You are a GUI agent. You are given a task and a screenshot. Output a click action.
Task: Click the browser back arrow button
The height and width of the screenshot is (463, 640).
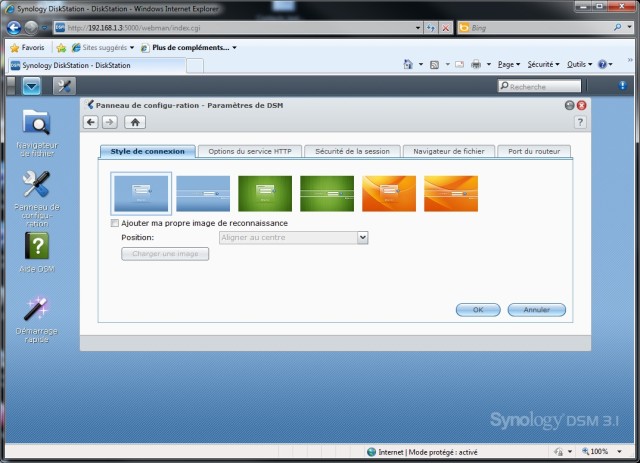(14, 28)
